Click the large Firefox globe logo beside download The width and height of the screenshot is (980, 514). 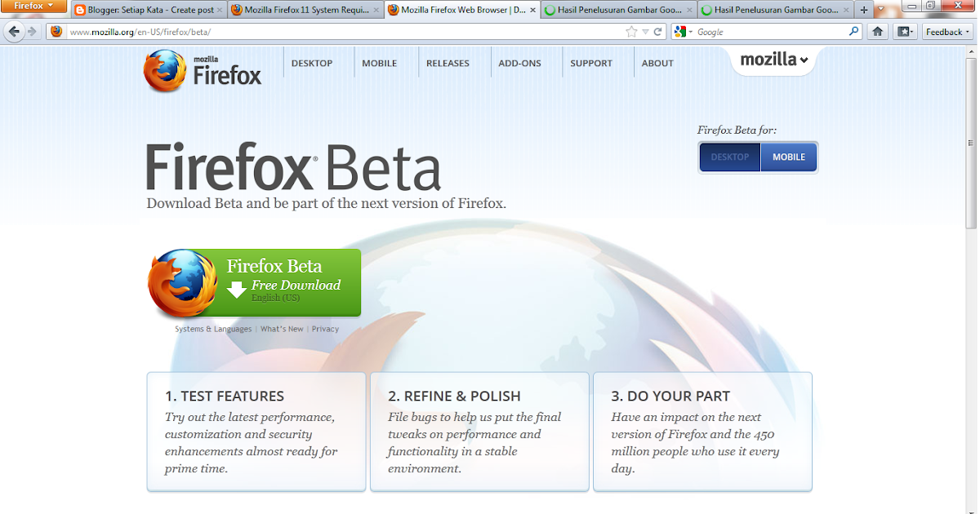click(x=183, y=284)
